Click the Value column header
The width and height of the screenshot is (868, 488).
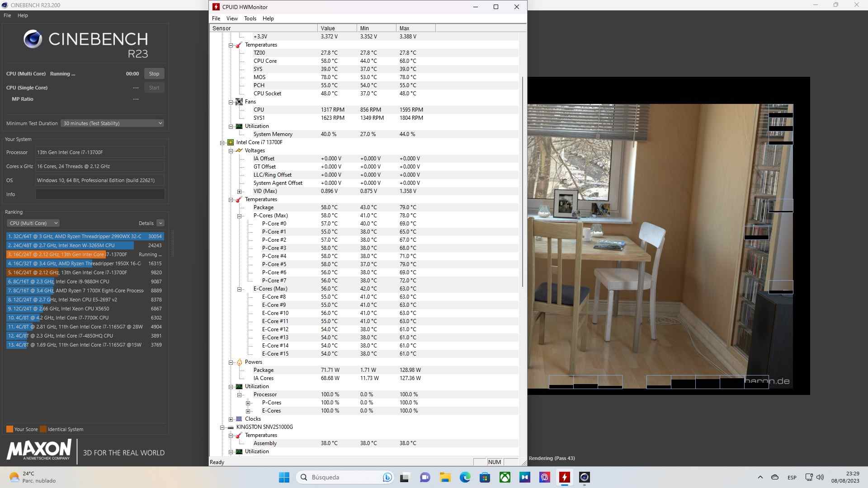(337, 28)
